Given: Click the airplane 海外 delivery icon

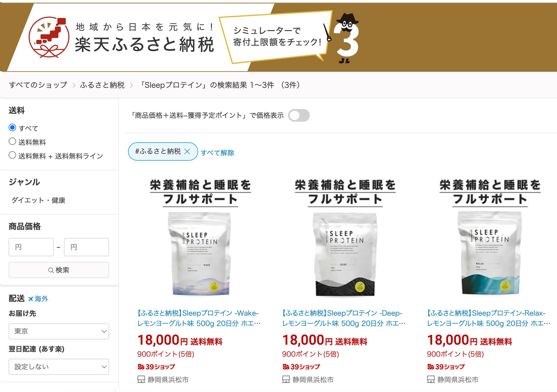Looking at the screenshot, I should [x=31, y=299].
